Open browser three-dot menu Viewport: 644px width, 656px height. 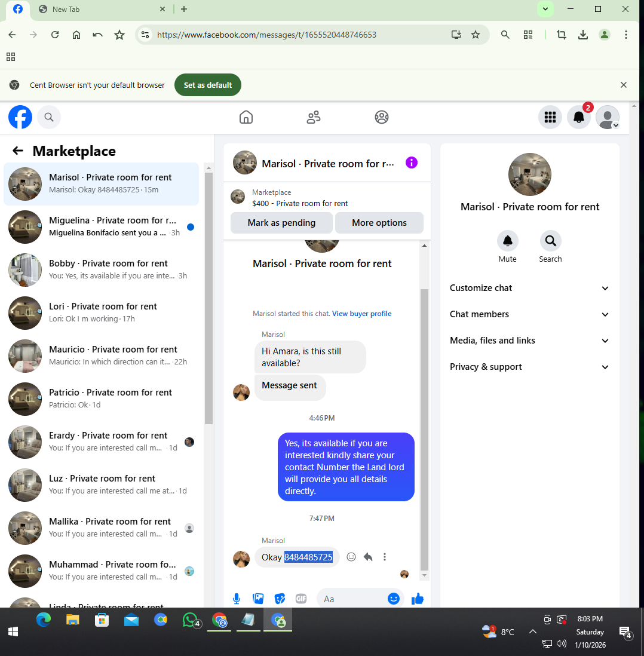point(625,35)
